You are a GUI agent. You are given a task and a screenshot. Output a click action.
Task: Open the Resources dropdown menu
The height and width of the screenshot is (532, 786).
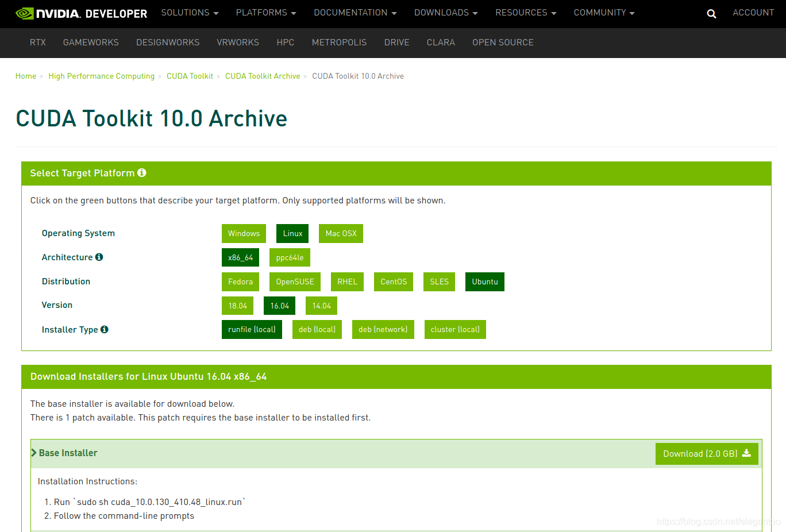(x=526, y=13)
